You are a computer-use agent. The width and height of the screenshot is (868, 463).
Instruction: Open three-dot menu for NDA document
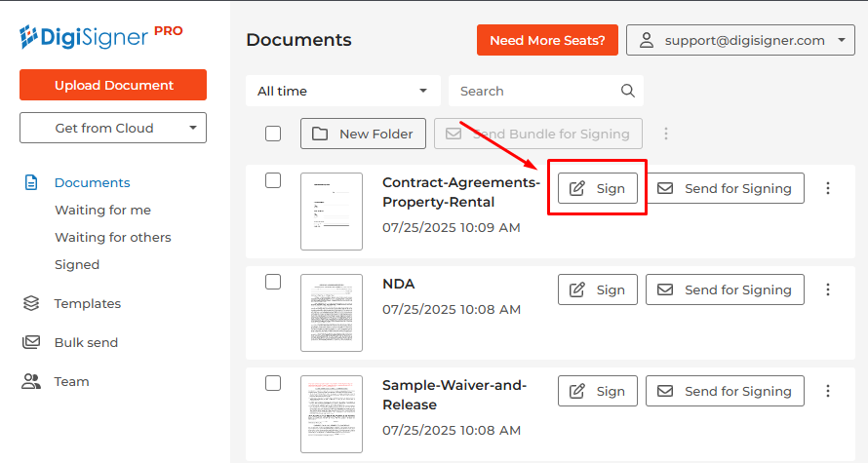(x=828, y=289)
